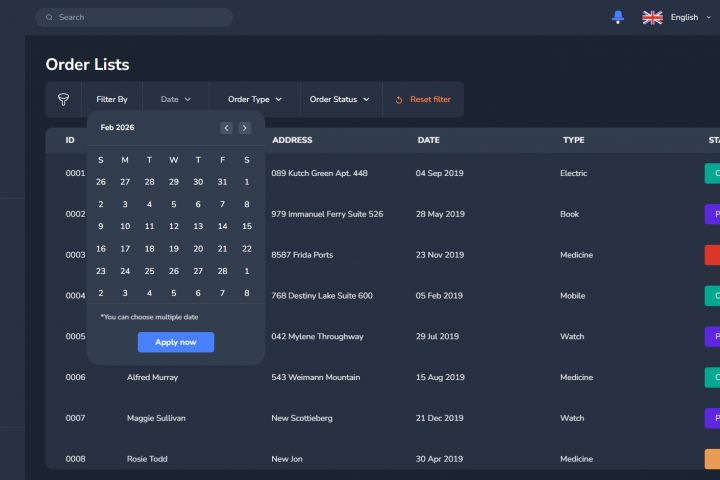
Task: Click the name Rosie Todd
Action: click(147, 459)
